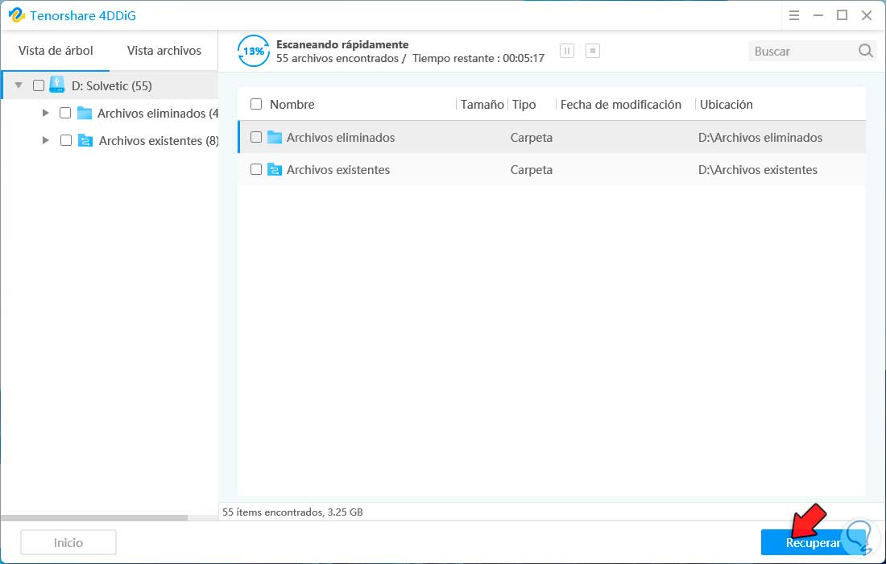Click the Inicio button

(x=68, y=543)
